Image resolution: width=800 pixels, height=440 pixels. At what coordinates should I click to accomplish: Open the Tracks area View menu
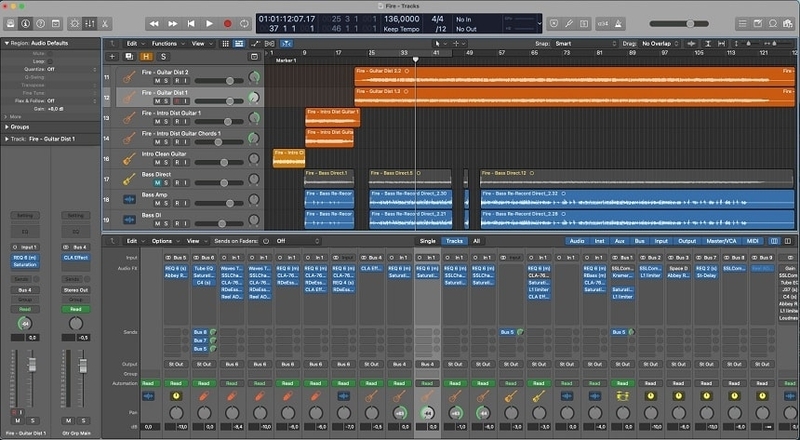tap(201, 44)
